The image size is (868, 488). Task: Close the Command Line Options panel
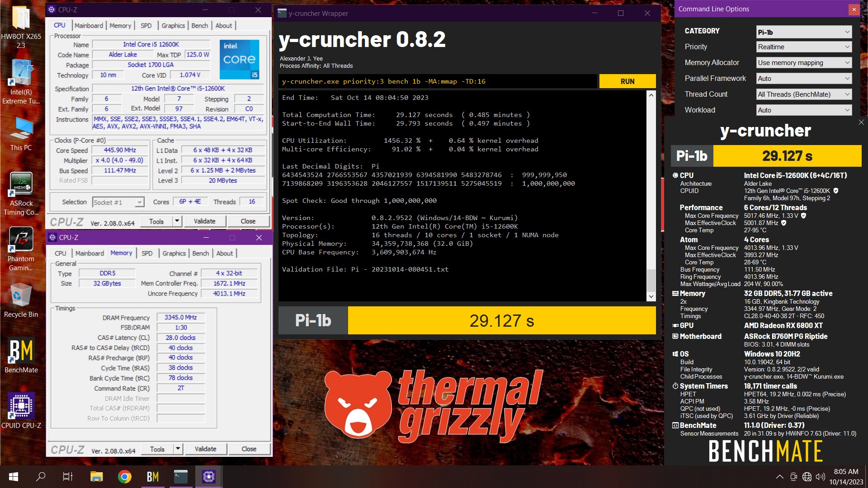[854, 9]
